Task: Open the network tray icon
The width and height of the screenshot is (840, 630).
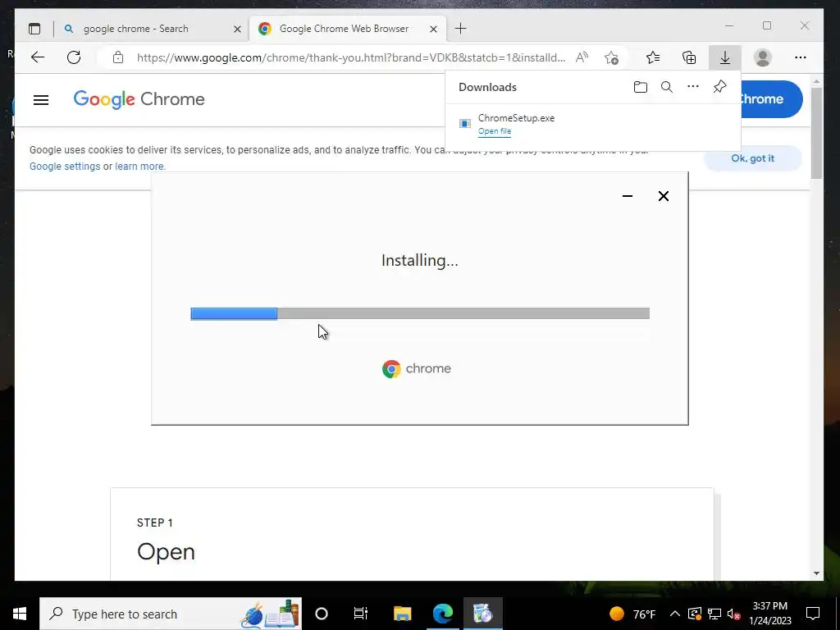Action: coord(714,614)
